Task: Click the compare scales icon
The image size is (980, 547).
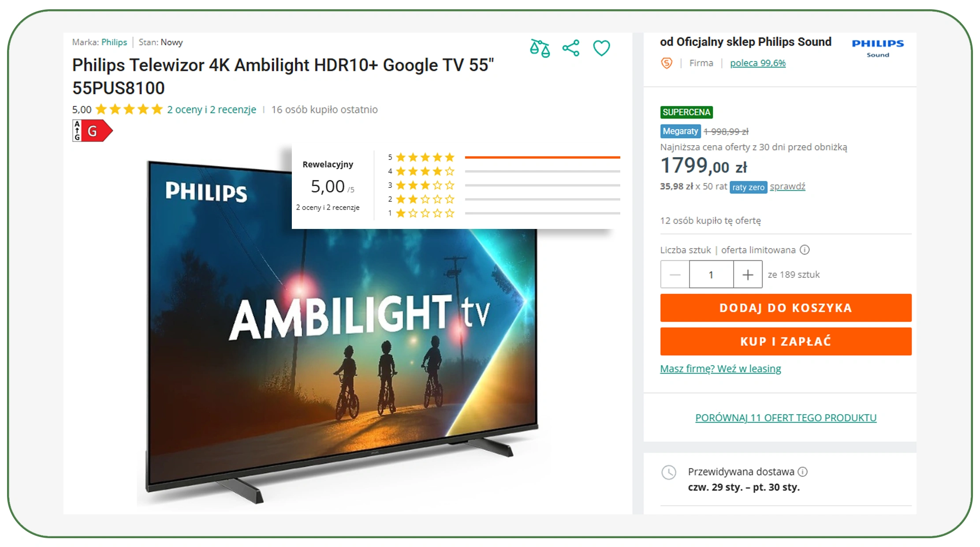Action: pos(540,48)
